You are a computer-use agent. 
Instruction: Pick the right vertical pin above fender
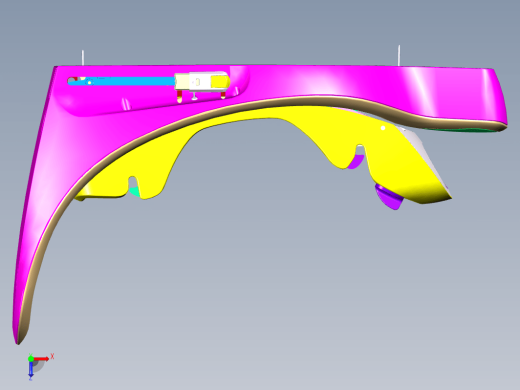pos(399,56)
